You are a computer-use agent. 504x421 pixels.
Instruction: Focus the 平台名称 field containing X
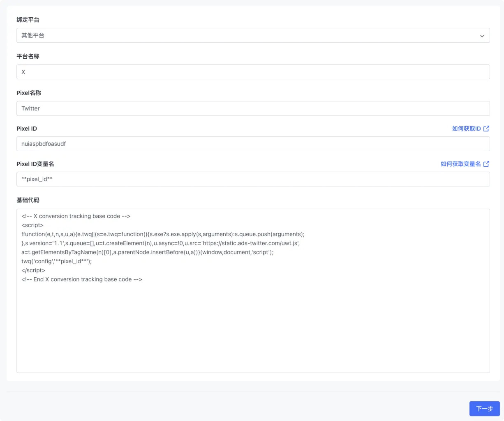253,72
